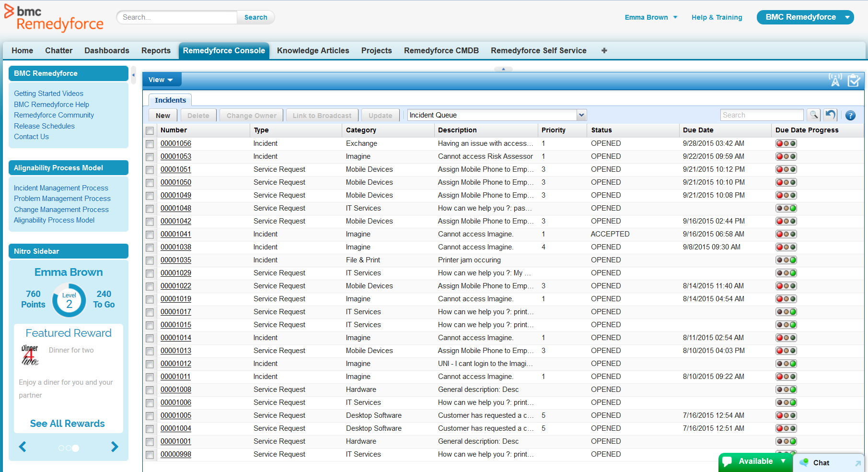This screenshot has height=472, width=868.
Task: Open Getting Started Videos link
Action: click(x=48, y=94)
